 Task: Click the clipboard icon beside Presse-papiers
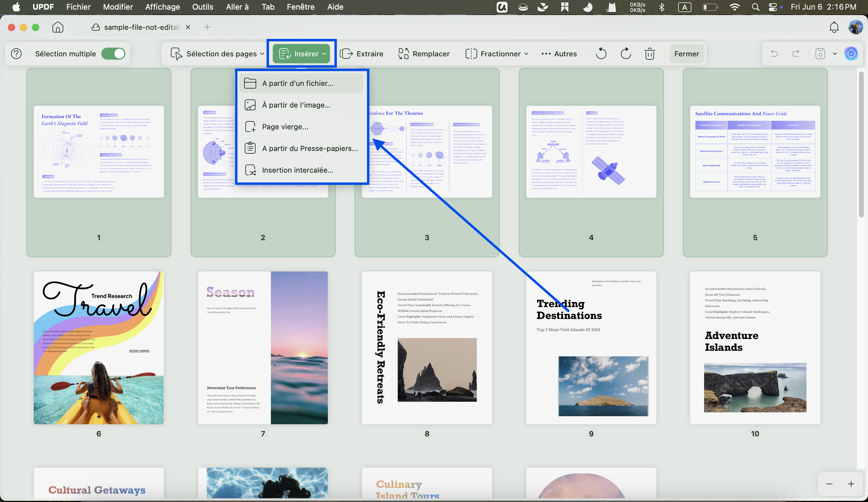pos(250,148)
